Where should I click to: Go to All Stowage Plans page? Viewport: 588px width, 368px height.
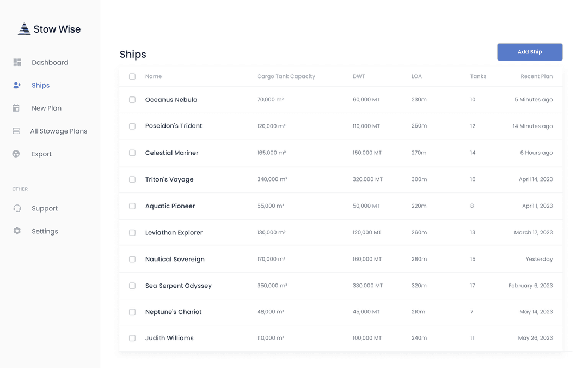[58, 131]
